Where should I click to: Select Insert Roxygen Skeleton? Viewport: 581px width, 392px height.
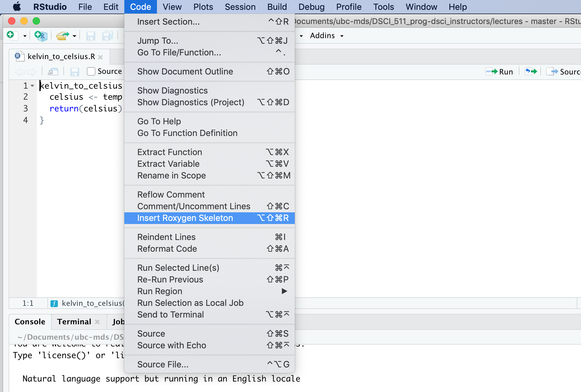pyautogui.click(x=210, y=218)
